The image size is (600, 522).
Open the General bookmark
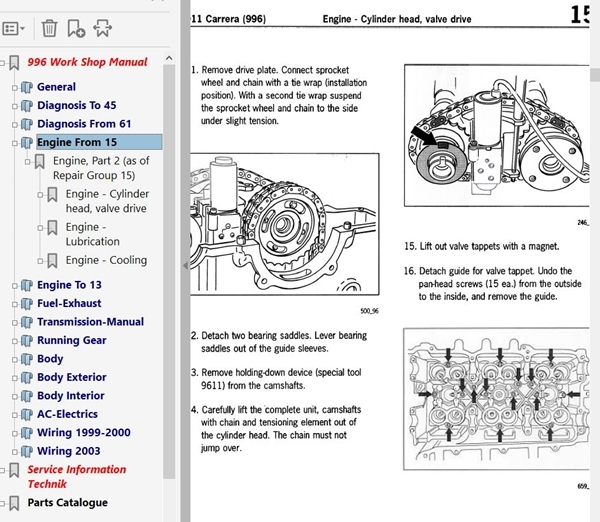(56, 87)
